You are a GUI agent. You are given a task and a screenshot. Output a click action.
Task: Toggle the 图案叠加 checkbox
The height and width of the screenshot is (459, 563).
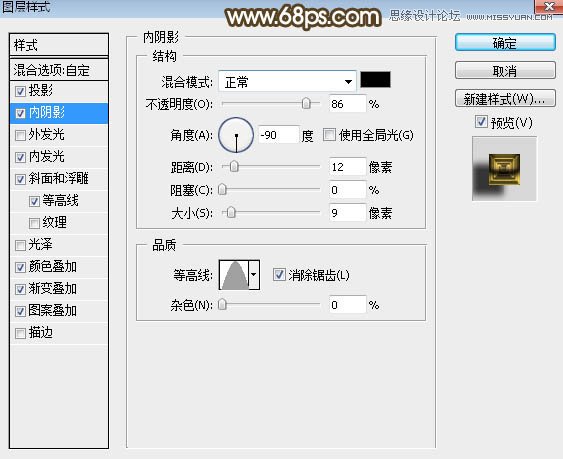[x=20, y=311]
